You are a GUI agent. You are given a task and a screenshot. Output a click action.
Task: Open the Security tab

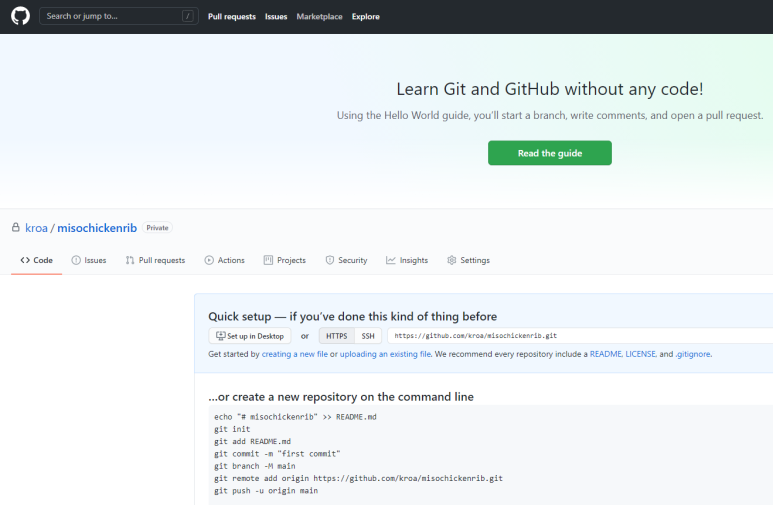(x=346, y=260)
